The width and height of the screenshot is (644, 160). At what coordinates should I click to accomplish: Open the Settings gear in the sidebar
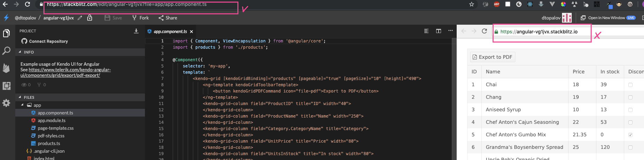click(6, 103)
